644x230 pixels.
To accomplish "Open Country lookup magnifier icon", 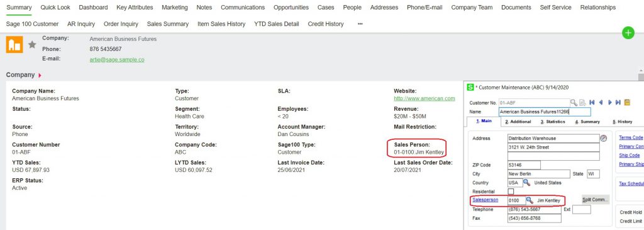I will [526, 182].
